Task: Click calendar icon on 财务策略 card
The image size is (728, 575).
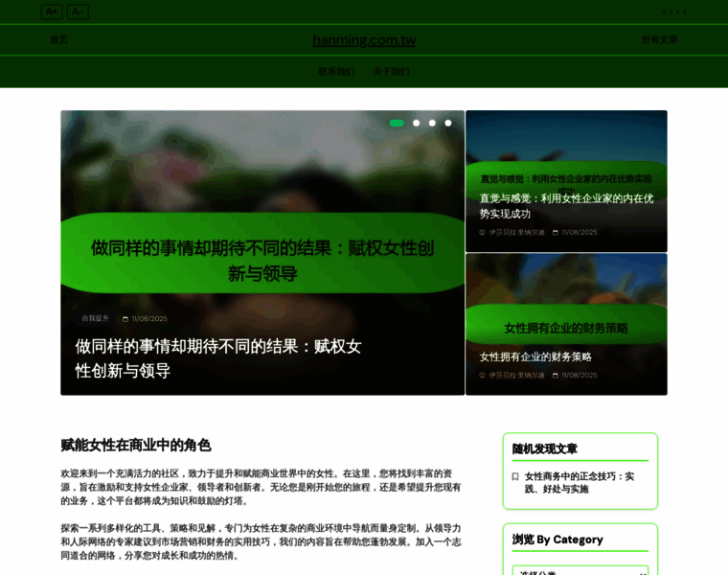Action: pos(556,376)
